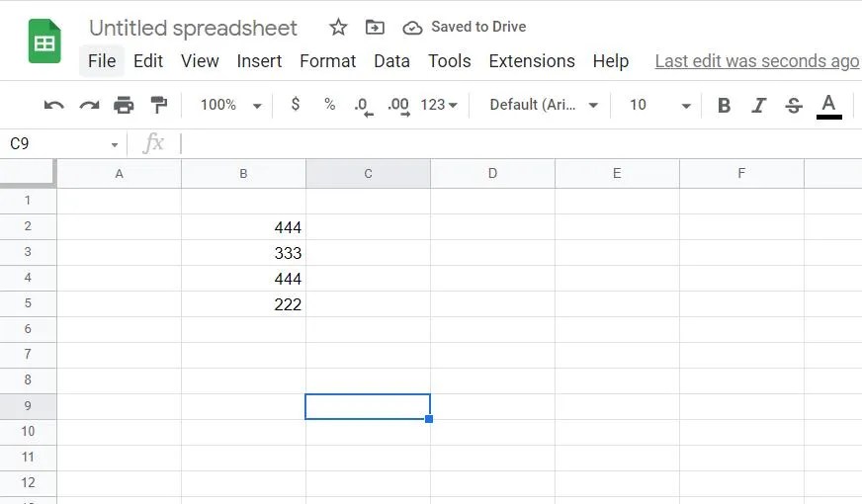Select cell B5 containing 222
862x504 pixels.
pos(243,304)
